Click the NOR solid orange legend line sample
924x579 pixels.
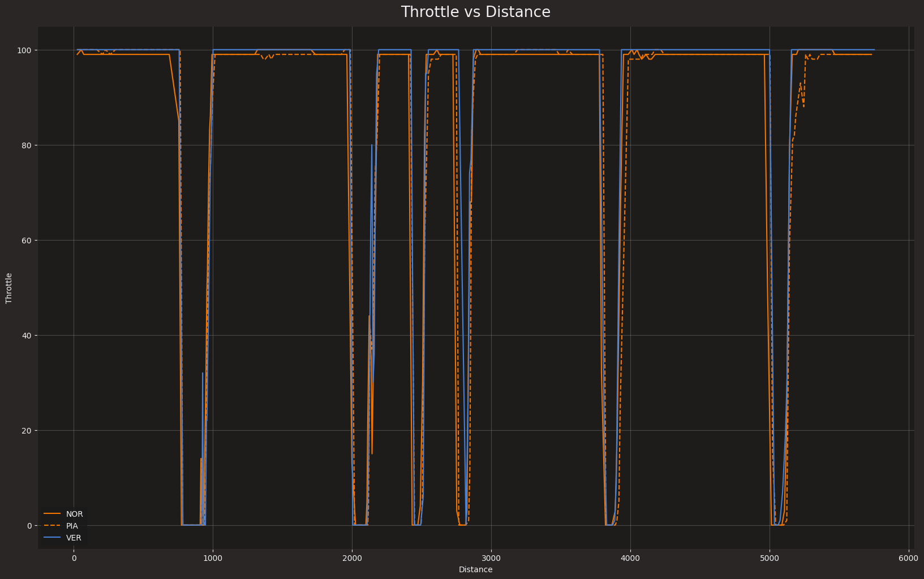52,514
